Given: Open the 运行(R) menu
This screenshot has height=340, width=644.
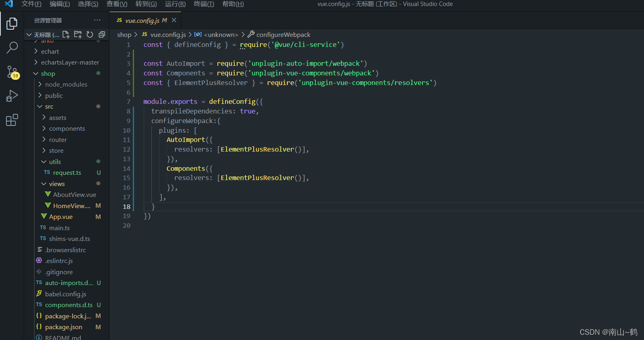Looking at the screenshot, I should pyautogui.click(x=175, y=4).
